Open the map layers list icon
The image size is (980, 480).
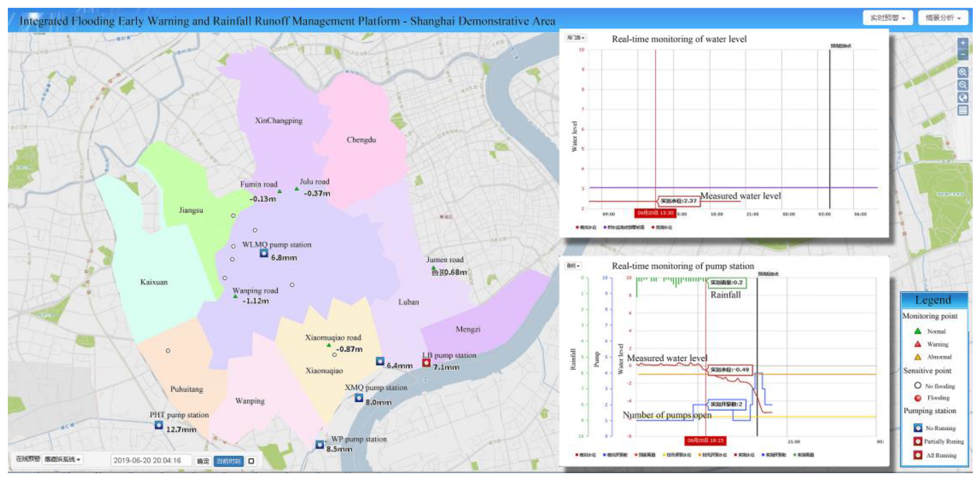(962, 111)
